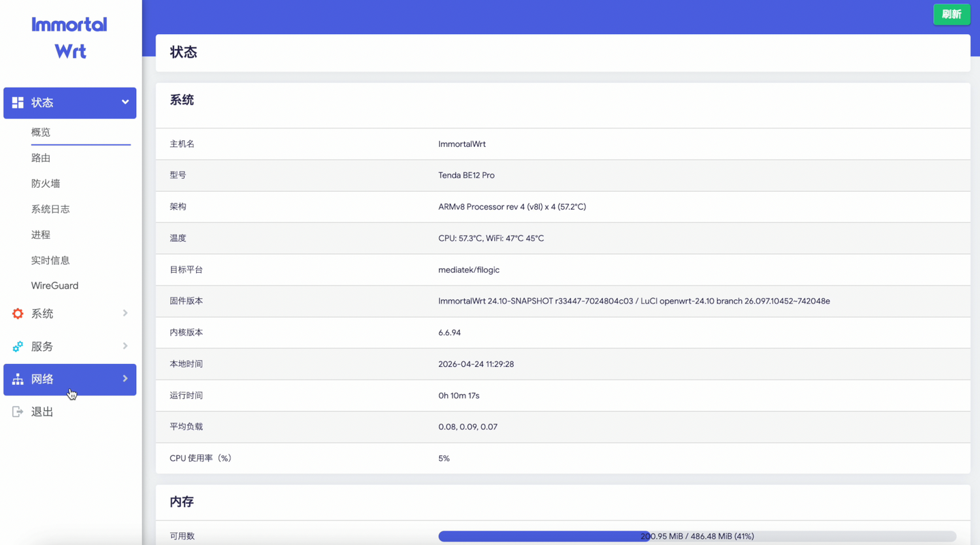Click the CPU usage value 5%
The width and height of the screenshot is (980, 545).
(x=444, y=459)
